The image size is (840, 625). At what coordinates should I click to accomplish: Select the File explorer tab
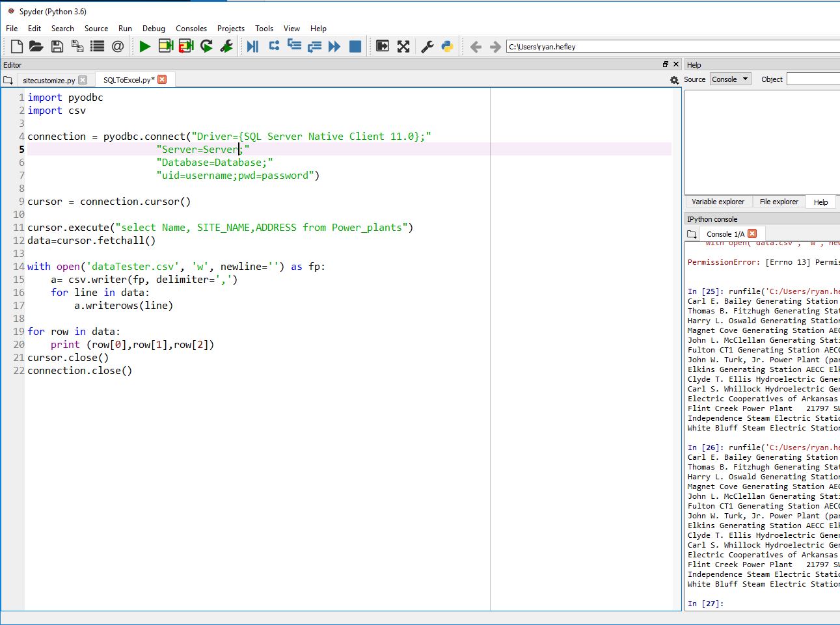pyautogui.click(x=779, y=202)
